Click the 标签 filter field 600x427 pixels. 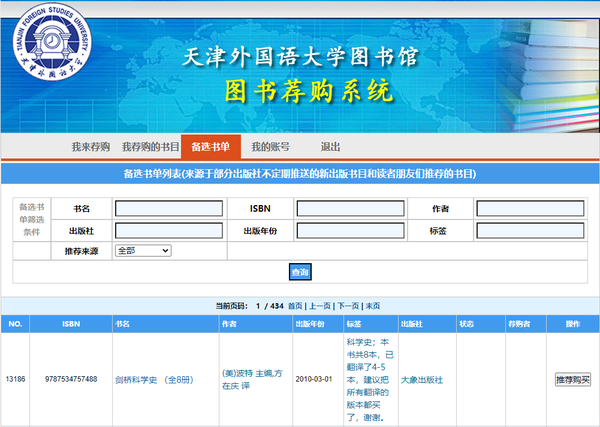[529, 230]
